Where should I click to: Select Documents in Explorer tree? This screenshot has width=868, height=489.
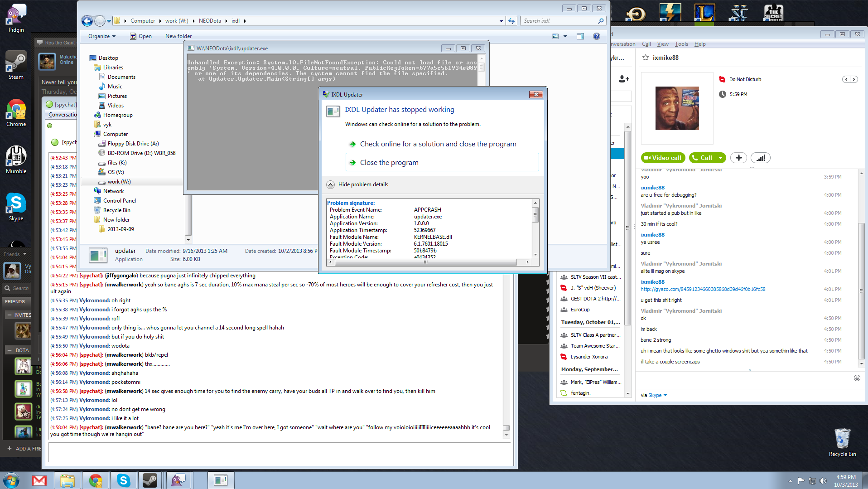pyautogui.click(x=121, y=77)
